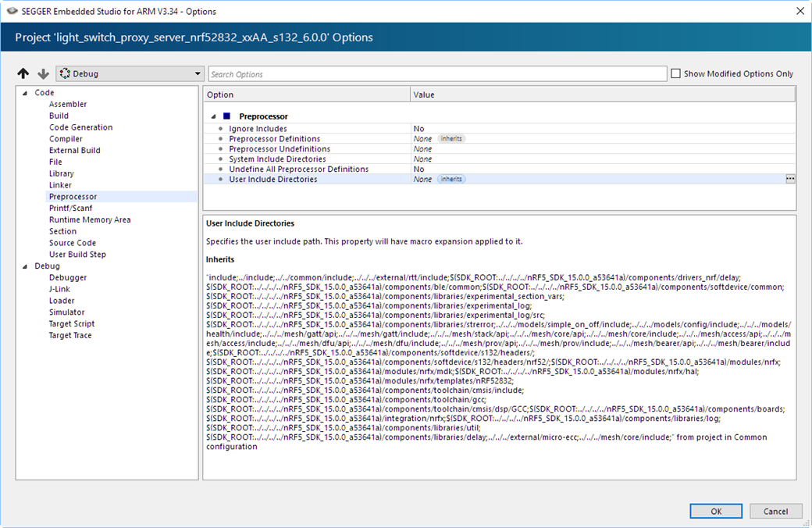This screenshot has width=812, height=528.
Task: Open External Build options
Action: tap(75, 150)
